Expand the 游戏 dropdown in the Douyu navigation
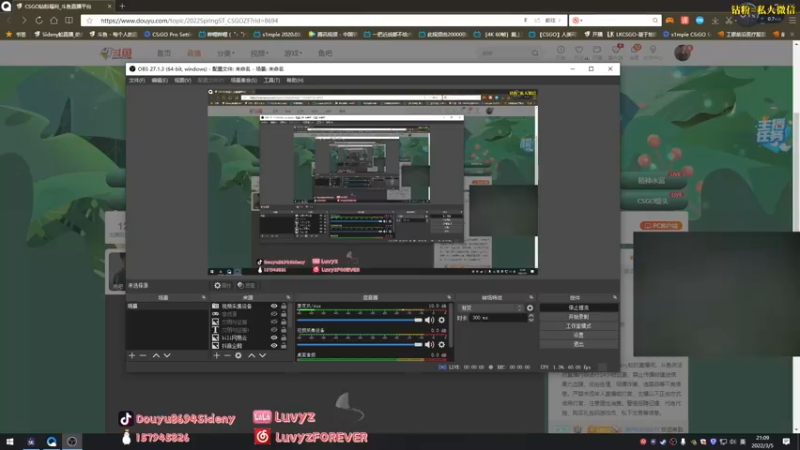The height and width of the screenshot is (450, 800). 293,53
